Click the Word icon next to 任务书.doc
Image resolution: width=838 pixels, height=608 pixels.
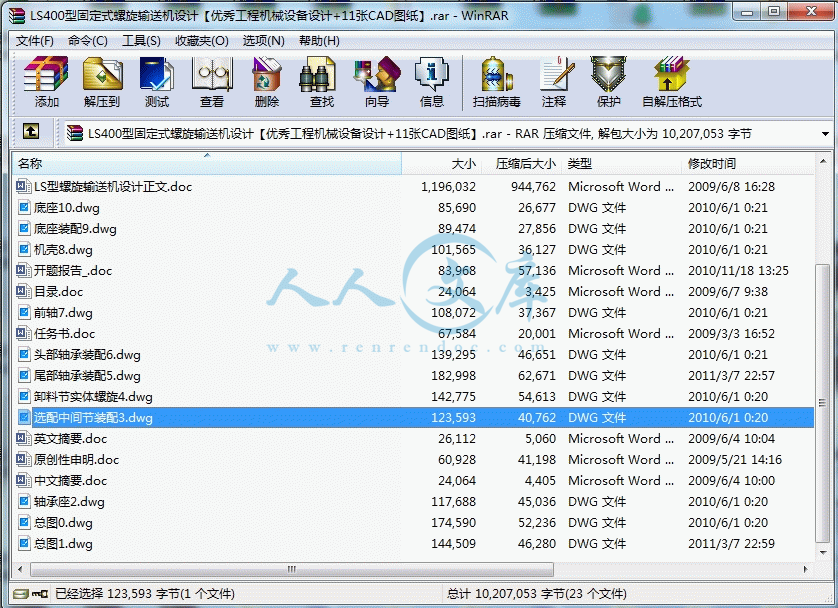click(23, 333)
